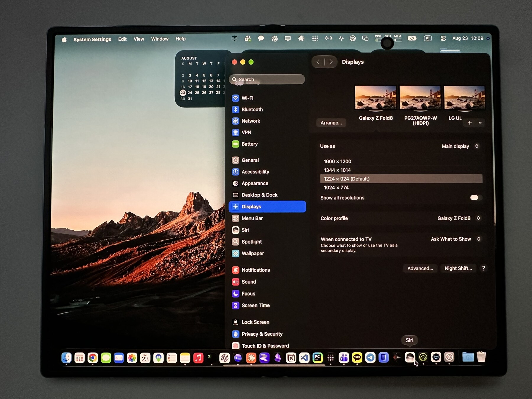Open Notifications settings
532x399 pixels.
tap(267, 270)
